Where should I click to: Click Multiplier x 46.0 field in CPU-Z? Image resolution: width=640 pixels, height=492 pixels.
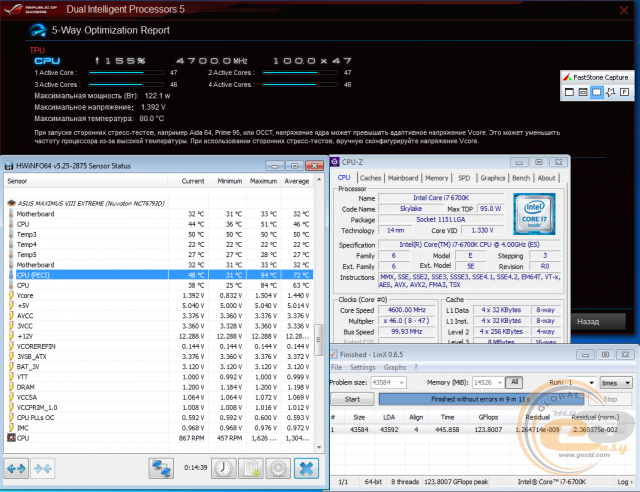(407, 321)
